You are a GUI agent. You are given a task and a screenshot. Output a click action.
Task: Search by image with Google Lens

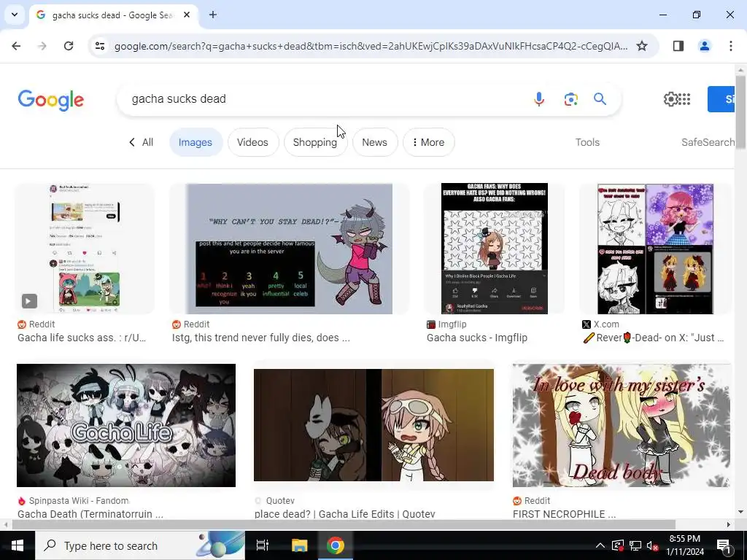(570, 99)
